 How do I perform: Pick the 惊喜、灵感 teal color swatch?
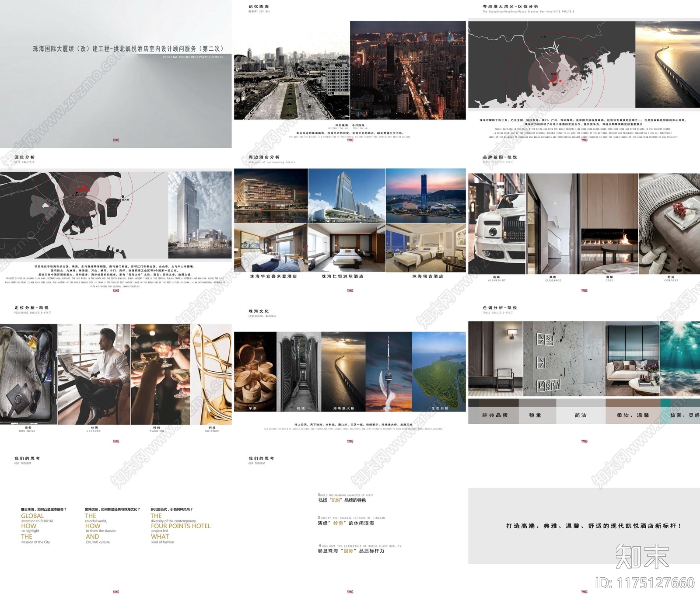[x=680, y=412]
